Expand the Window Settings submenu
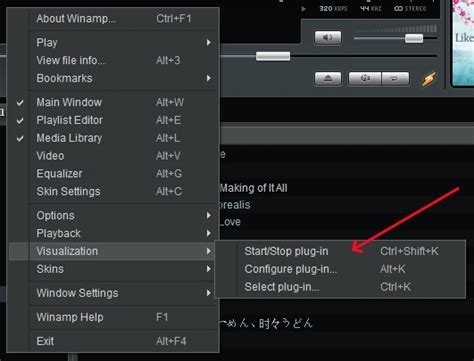Viewport: 474px width, 361px height. point(114,293)
